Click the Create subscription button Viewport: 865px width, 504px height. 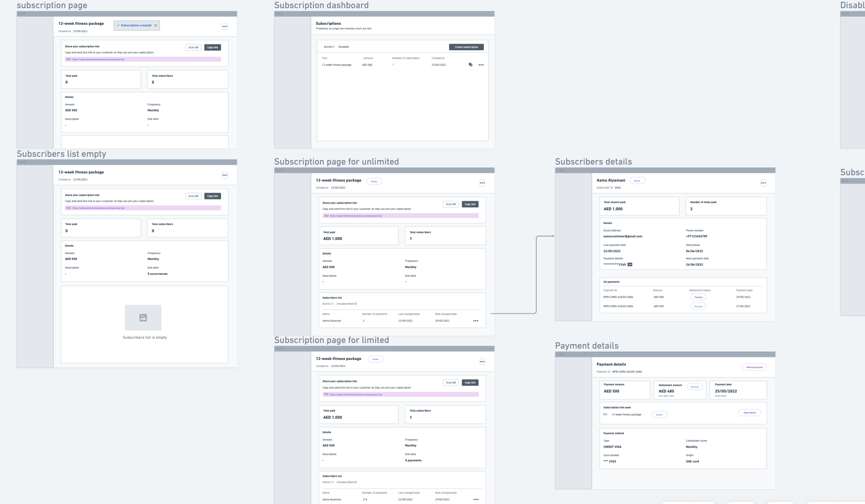pos(466,47)
